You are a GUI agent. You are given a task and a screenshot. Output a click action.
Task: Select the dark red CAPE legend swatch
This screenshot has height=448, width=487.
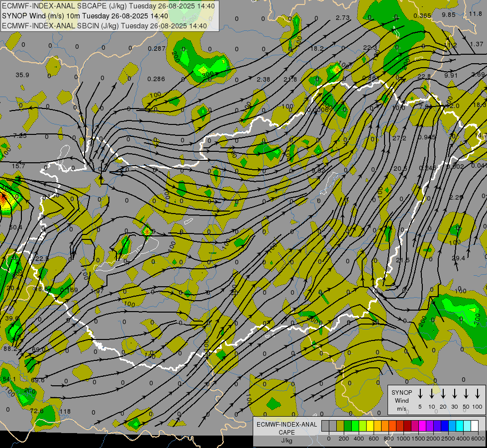407,426
